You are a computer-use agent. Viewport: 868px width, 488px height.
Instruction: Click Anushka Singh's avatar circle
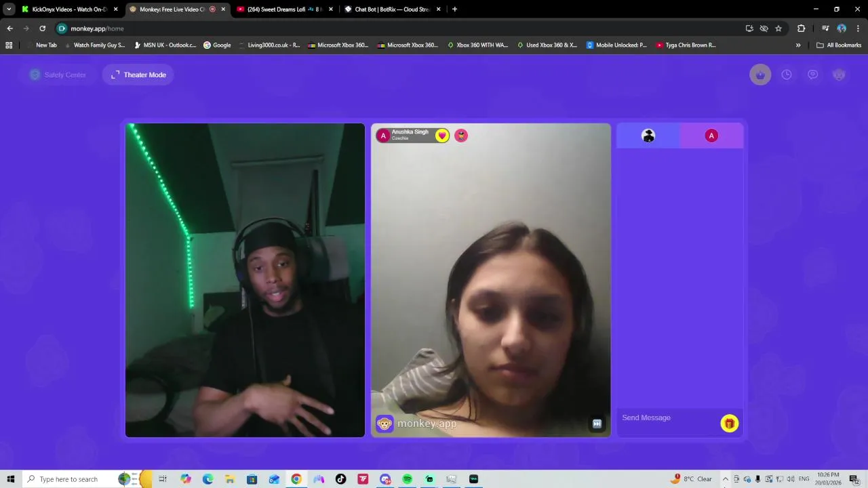click(383, 136)
